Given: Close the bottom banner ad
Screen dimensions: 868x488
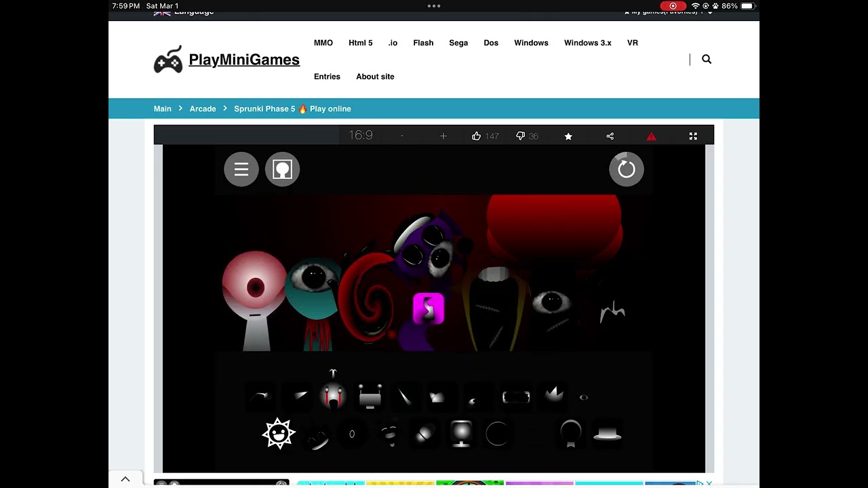Looking at the screenshot, I should 709,483.
